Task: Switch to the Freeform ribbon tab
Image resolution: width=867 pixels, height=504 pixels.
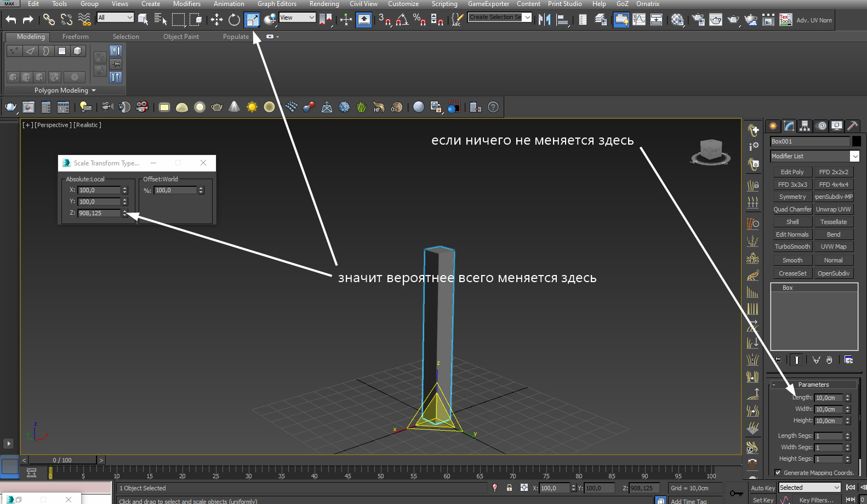Action: (x=75, y=37)
